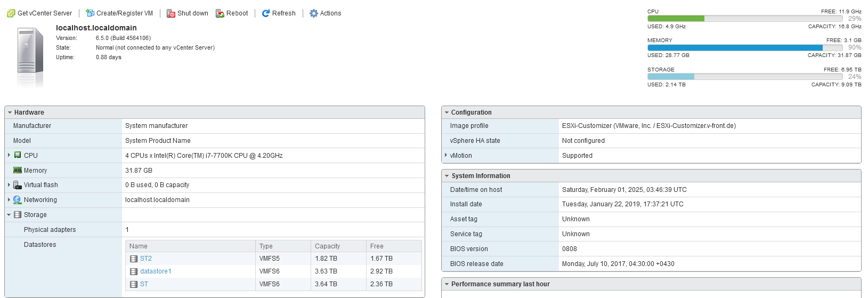Click the CPU usage bar
The height and width of the screenshot is (298, 868).
[745, 19]
